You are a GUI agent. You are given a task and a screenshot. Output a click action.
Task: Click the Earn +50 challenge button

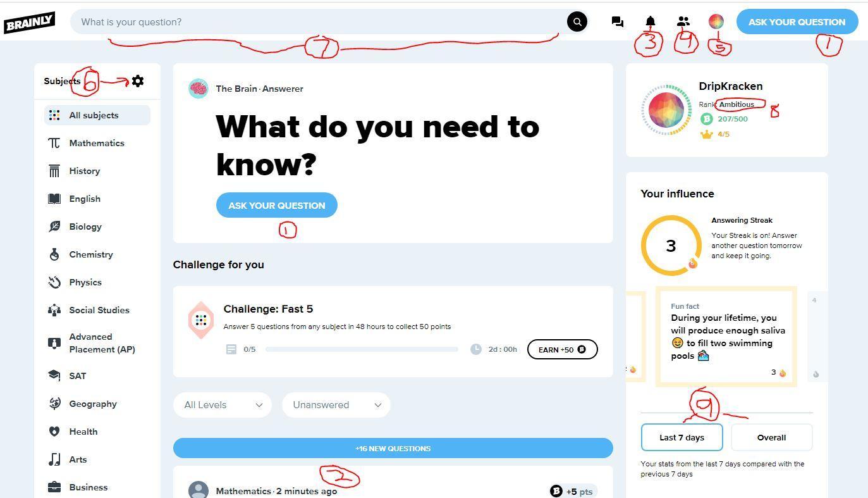click(x=563, y=349)
